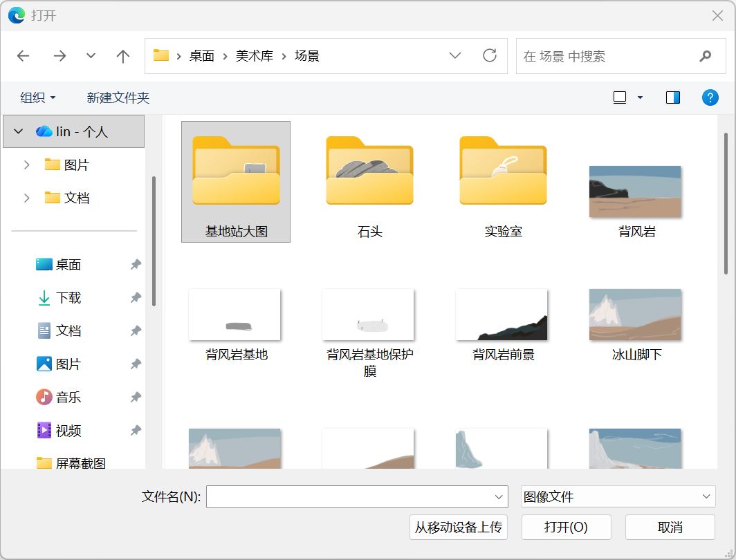Open the 图像文件 file type dropdown
This screenshot has height=560, width=736.
618,496
